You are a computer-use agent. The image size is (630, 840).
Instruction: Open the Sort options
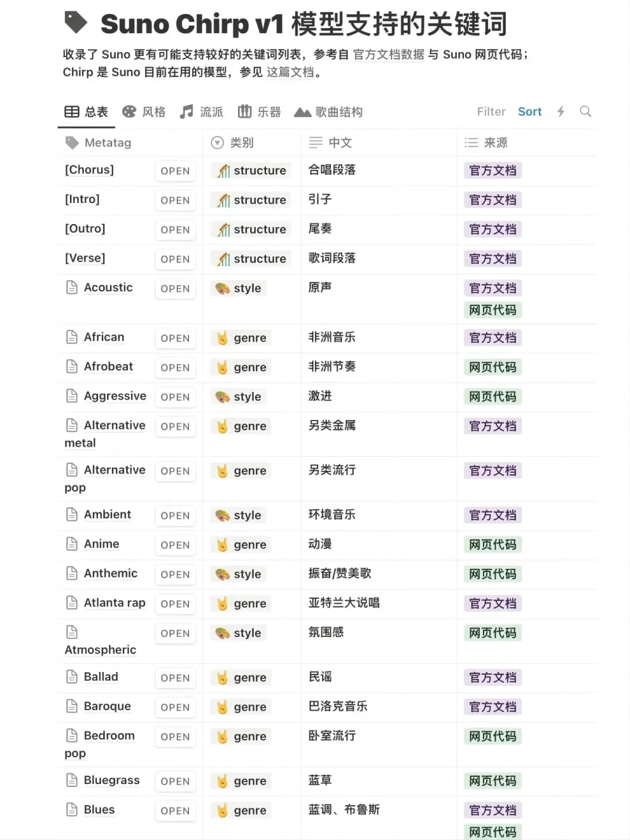click(x=530, y=111)
